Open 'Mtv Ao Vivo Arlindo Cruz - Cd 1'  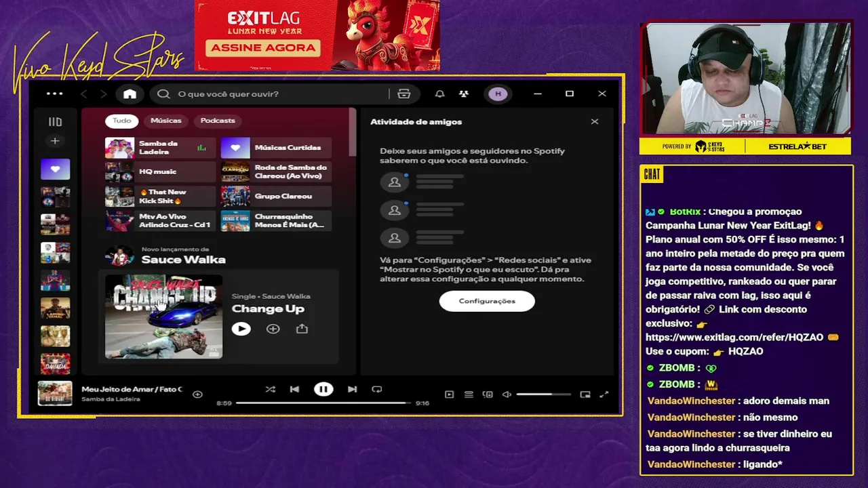click(160, 221)
